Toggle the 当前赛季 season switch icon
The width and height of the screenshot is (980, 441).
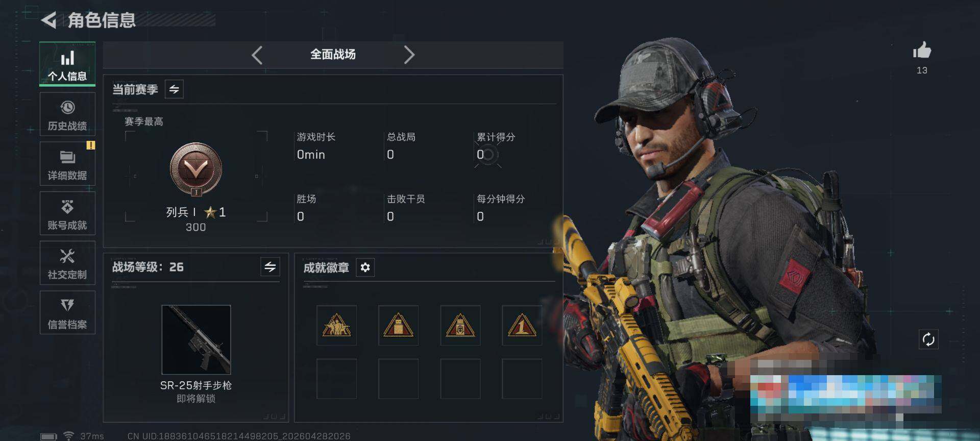[x=174, y=89]
